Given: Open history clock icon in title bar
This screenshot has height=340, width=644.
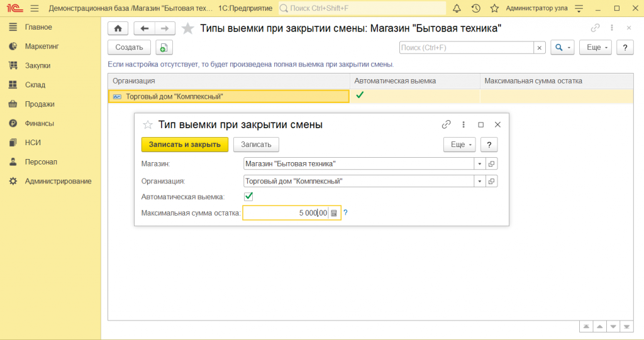Looking at the screenshot, I should [x=475, y=8].
